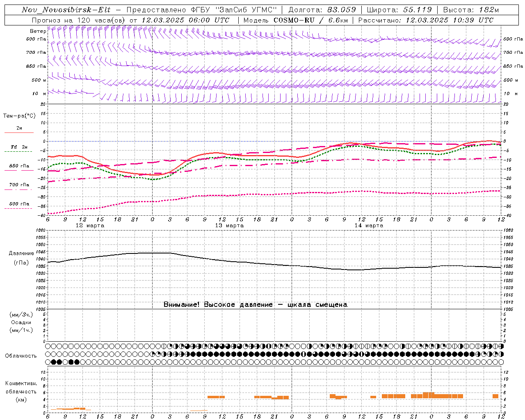The image size is (525, 420).
Task: Click the forecast start time 12.03.2025 06:00 UTC
Action: [185, 20]
